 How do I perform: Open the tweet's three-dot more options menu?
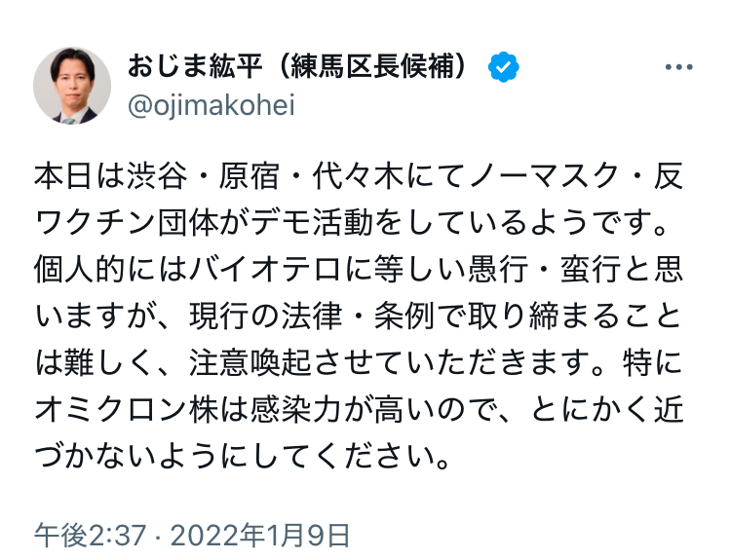click(x=678, y=67)
